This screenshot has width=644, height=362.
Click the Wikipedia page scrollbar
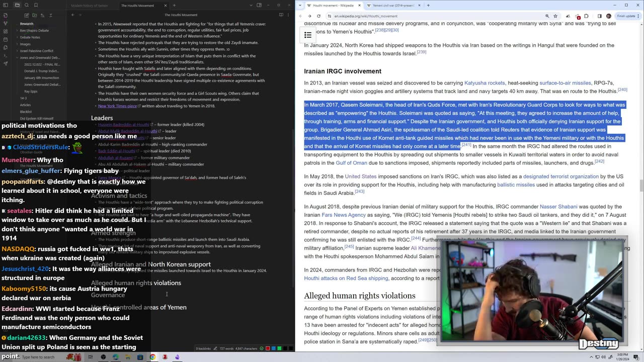[641, 186]
